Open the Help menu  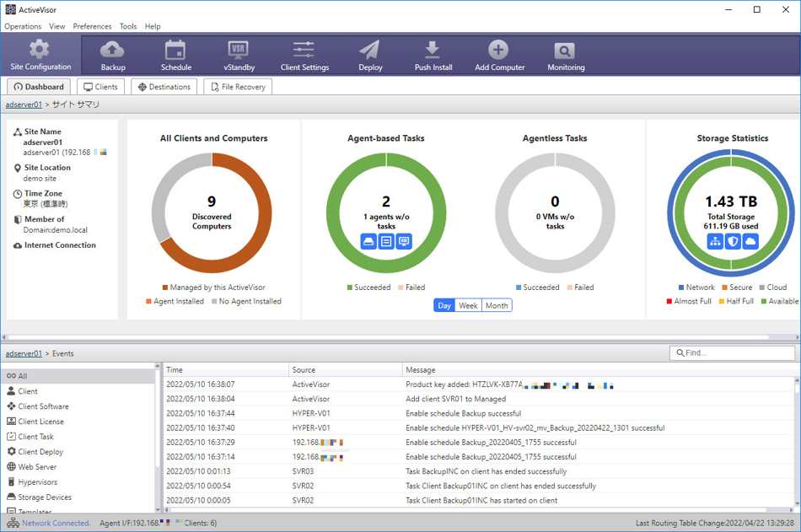[153, 26]
